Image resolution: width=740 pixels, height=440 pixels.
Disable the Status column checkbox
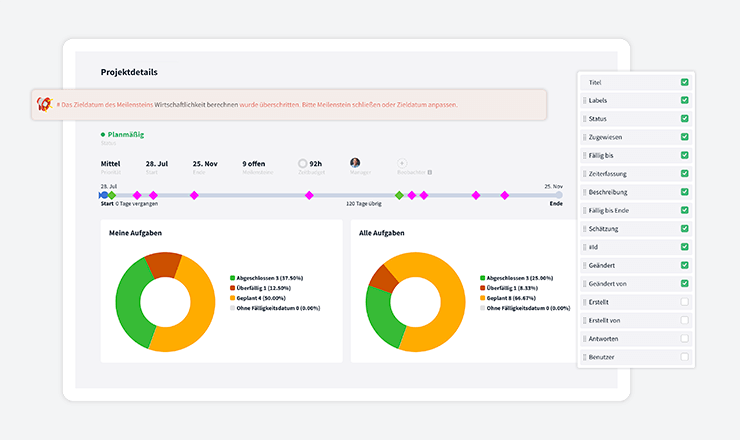684,118
